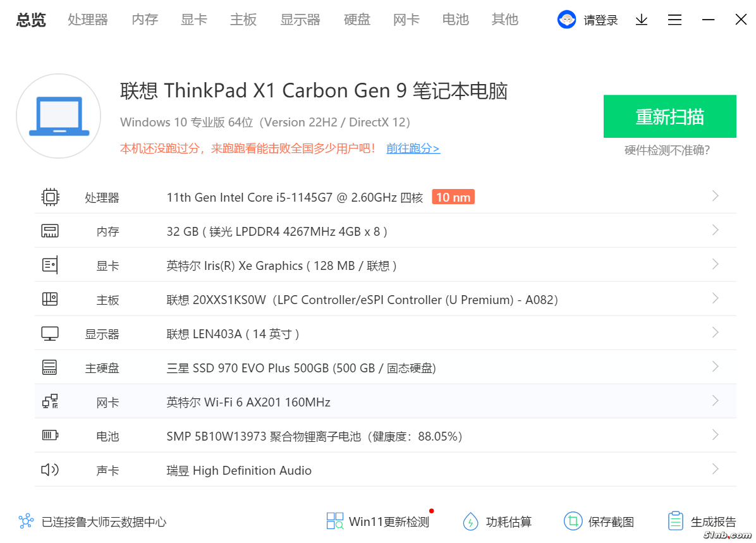Click the network card icon
This screenshot has height=543, width=756.
click(x=50, y=401)
